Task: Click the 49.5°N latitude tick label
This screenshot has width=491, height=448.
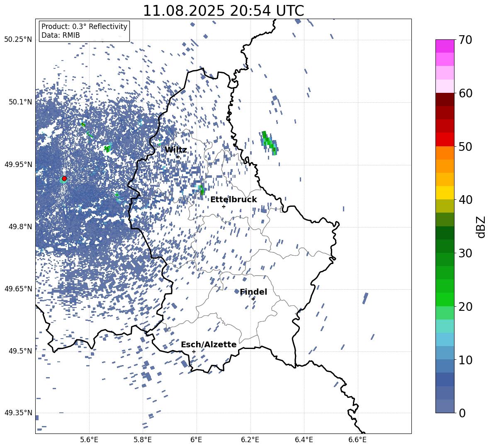Action: pos(21,351)
